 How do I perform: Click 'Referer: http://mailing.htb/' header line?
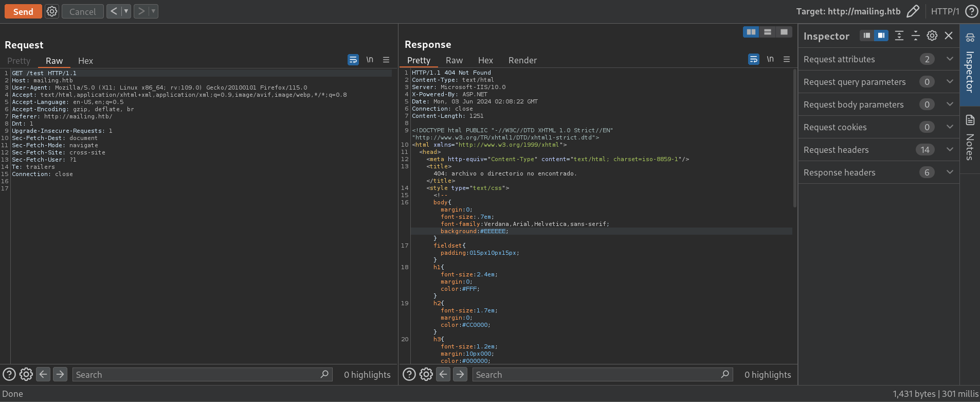62,116
